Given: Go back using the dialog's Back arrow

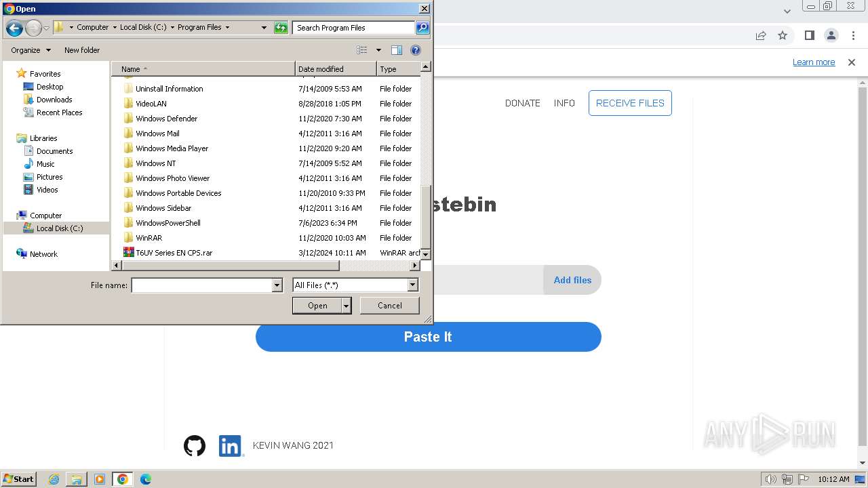Looking at the screenshot, I should click(x=14, y=28).
